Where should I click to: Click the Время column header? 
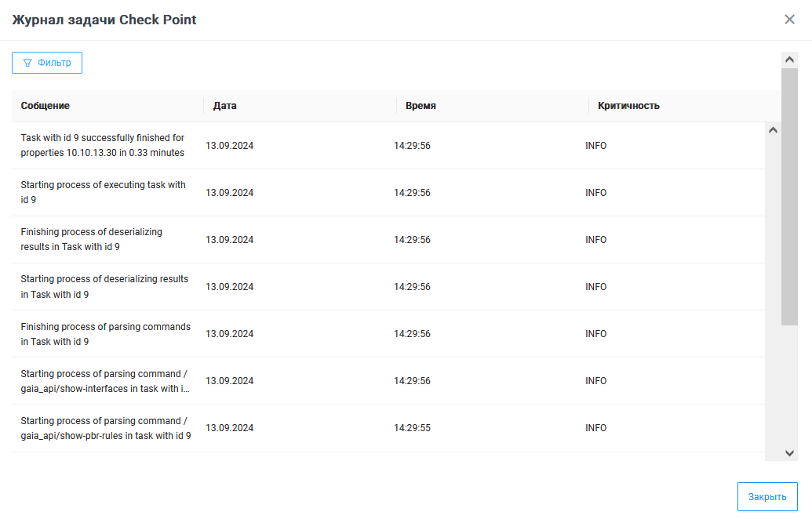pos(421,106)
